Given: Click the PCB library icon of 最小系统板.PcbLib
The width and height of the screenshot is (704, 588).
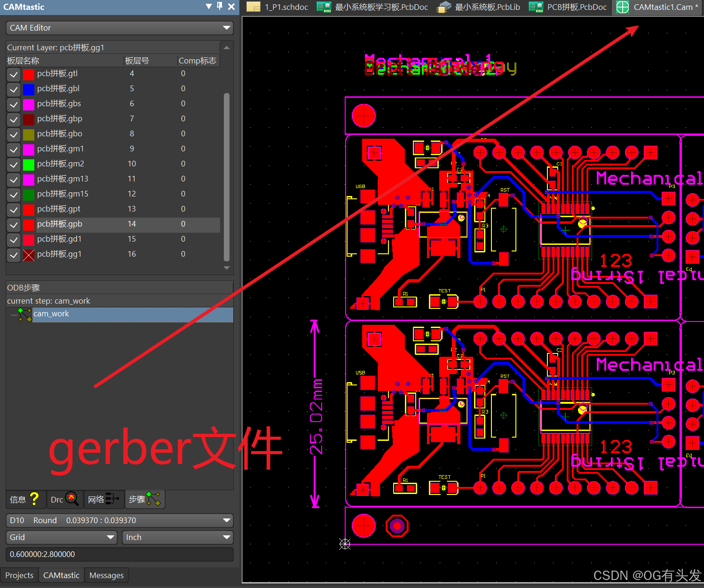Looking at the screenshot, I should click(x=444, y=7).
